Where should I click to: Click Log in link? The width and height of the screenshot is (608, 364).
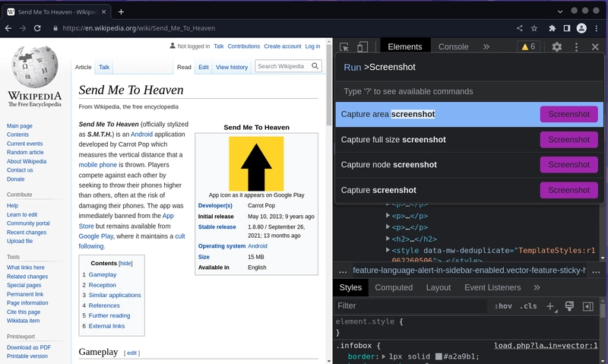tap(312, 46)
